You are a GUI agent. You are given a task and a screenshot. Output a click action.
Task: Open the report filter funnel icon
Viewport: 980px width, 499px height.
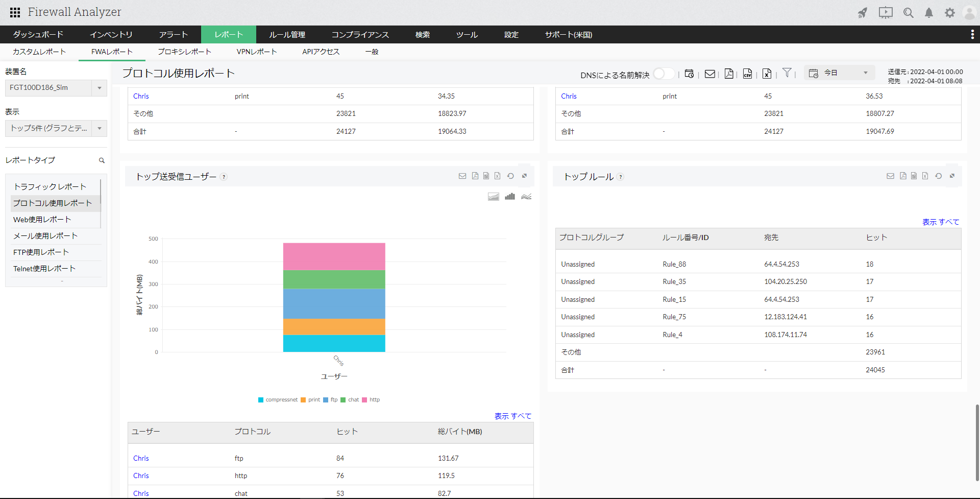[787, 73]
